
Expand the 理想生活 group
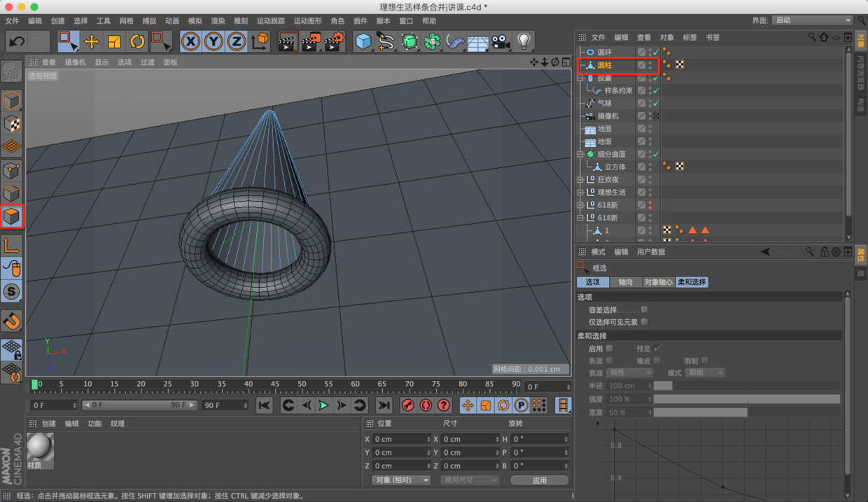(x=580, y=193)
